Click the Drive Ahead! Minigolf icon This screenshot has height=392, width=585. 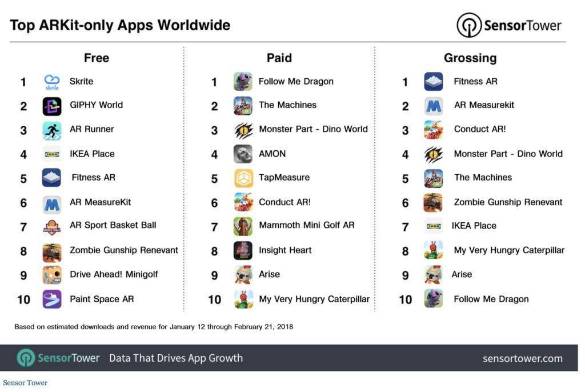[52, 275]
